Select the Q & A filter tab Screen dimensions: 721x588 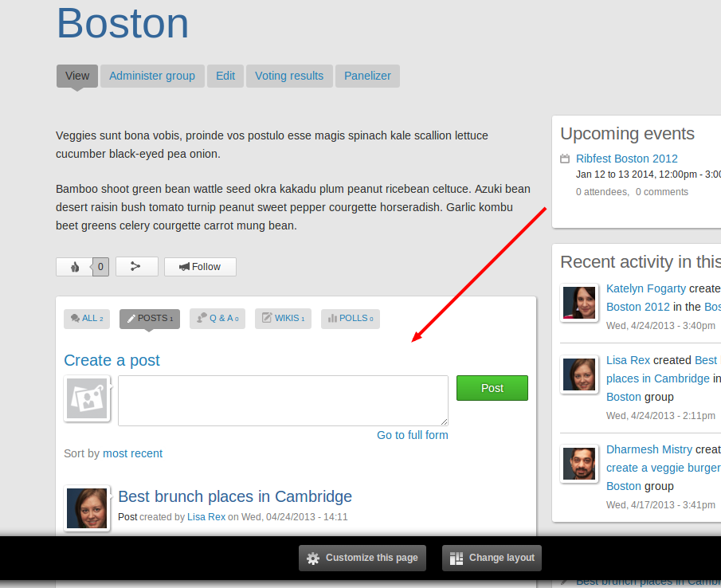coord(217,319)
